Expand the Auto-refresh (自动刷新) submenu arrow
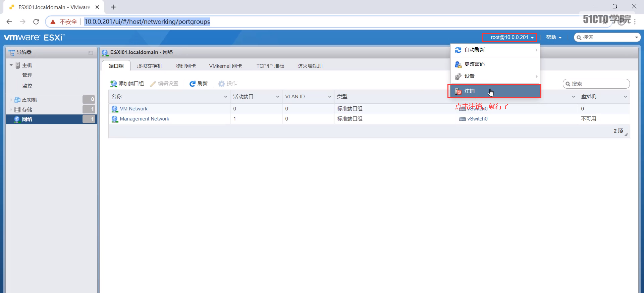644x293 pixels. click(x=536, y=50)
